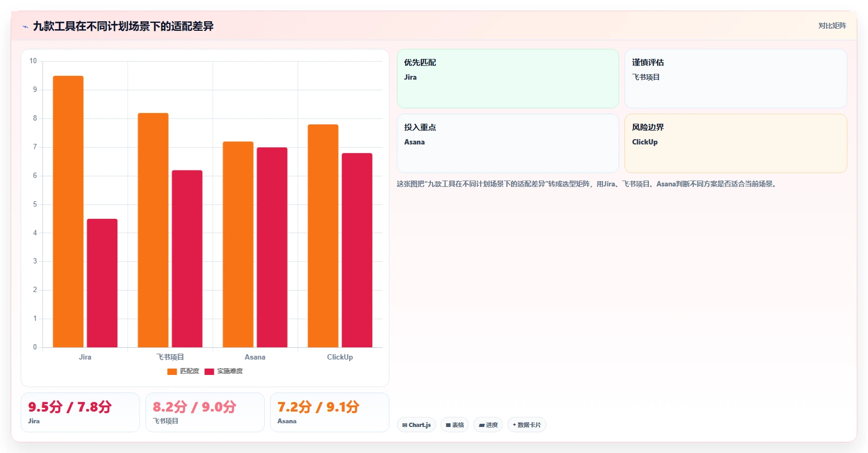Click the Chart.js tag chip
868x453 pixels.
[x=416, y=425]
